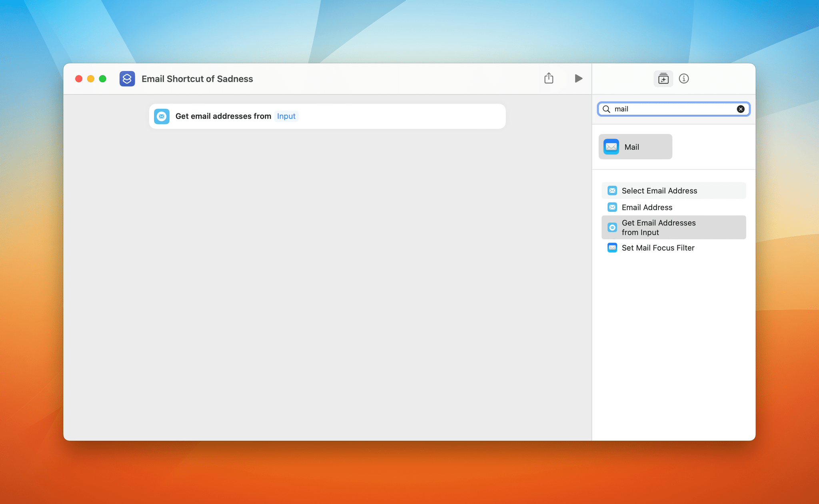Choose Select Email Address action
The height and width of the screenshot is (504, 819).
coord(673,191)
